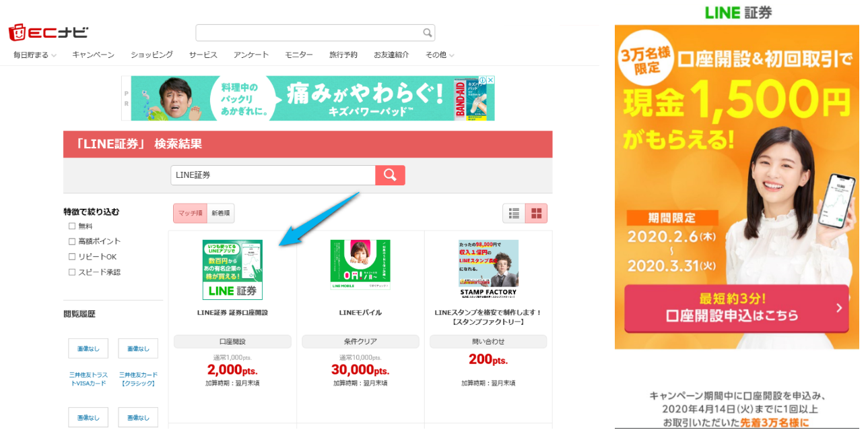Open the LINEスタンプを格安で制作します title link
The width and height of the screenshot is (868, 432).
[x=488, y=317]
